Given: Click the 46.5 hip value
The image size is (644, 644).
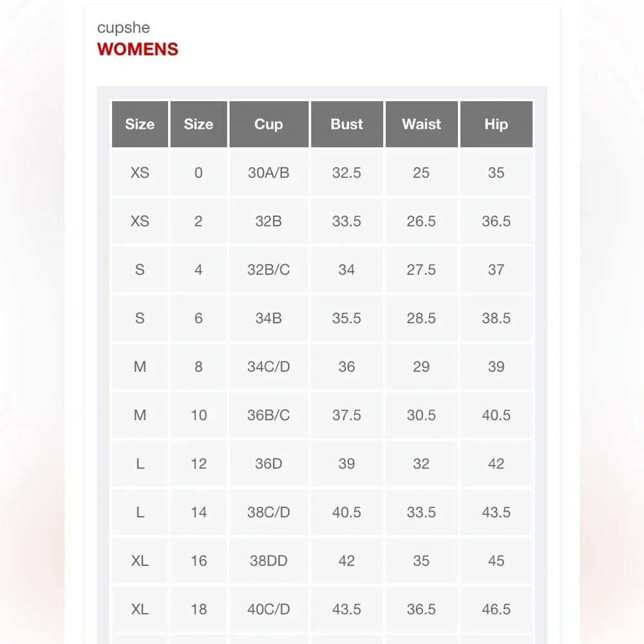Looking at the screenshot, I should pos(496,609).
